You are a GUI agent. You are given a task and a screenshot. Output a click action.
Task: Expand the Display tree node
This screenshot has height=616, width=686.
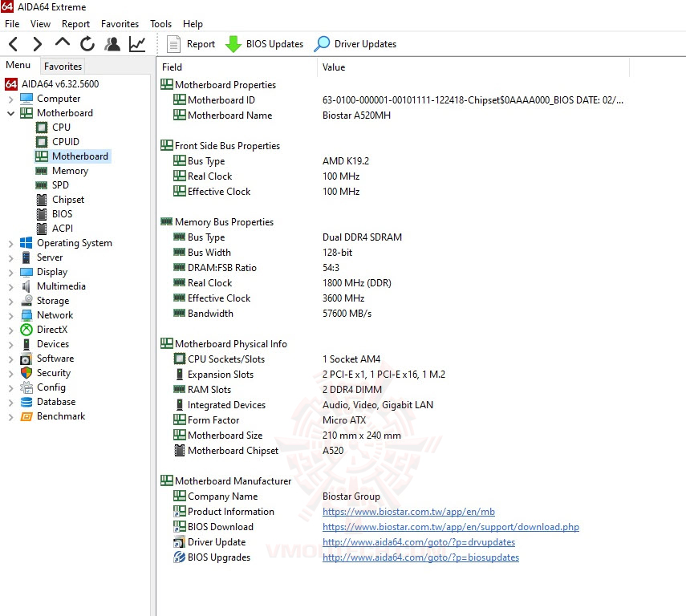(x=11, y=273)
